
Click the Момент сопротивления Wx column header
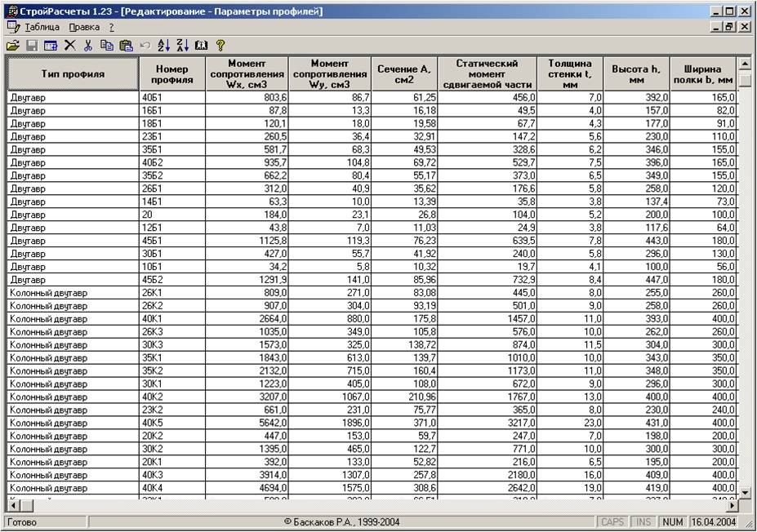(x=247, y=73)
